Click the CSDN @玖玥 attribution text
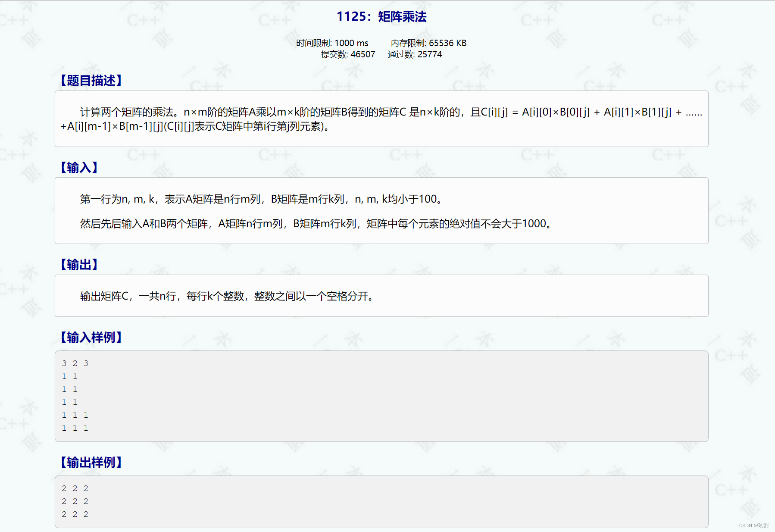The image size is (775, 532). [753, 526]
